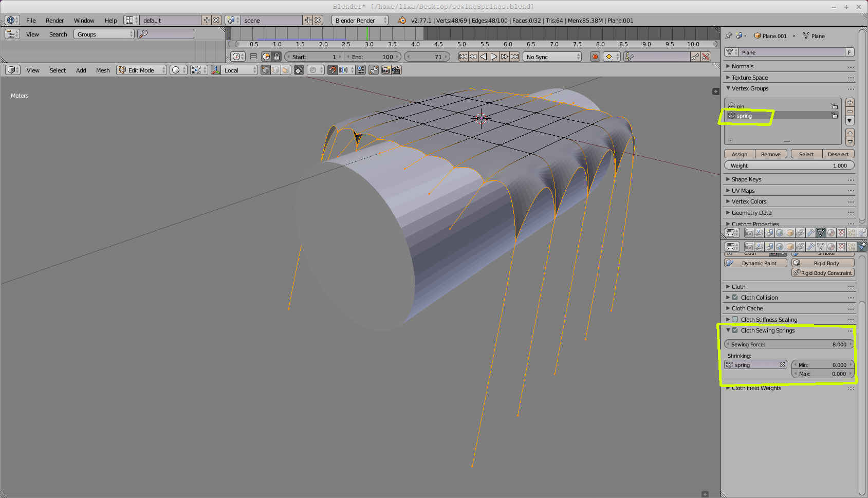The width and height of the screenshot is (868, 498).
Task: Click the OpenGL render camera icon
Action: tap(386, 70)
